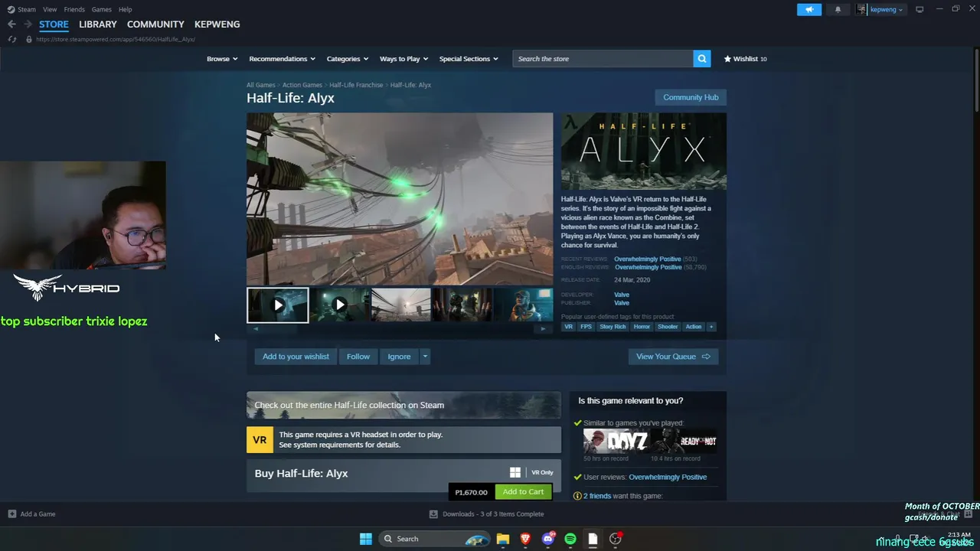The height and width of the screenshot is (551, 980).
Task: Open OBS Studio from taskbar
Action: pyautogui.click(x=615, y=539)
